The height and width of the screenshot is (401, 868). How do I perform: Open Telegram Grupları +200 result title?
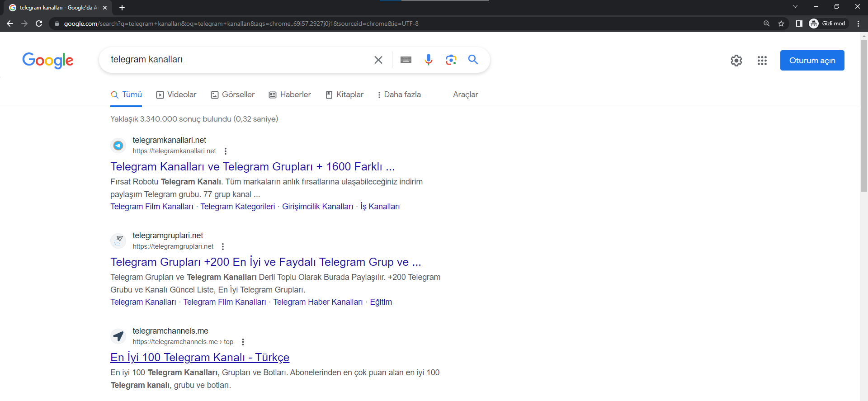pyautogui.click(x=266, y=262)
